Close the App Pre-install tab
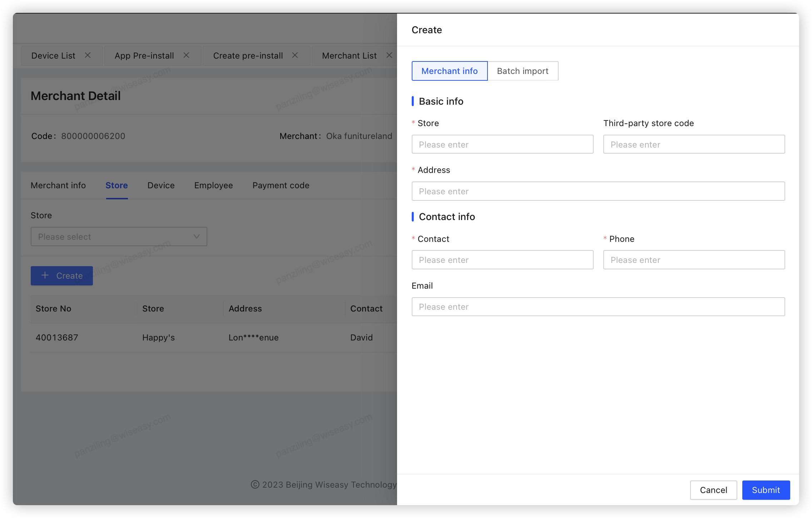 [x=186, y=55]
